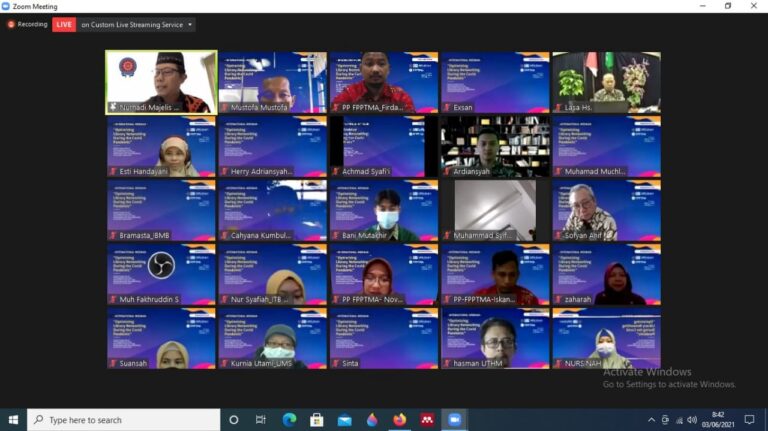
Task: Launch Microsoft Edge from taskbar
Action: coord(289,420)
